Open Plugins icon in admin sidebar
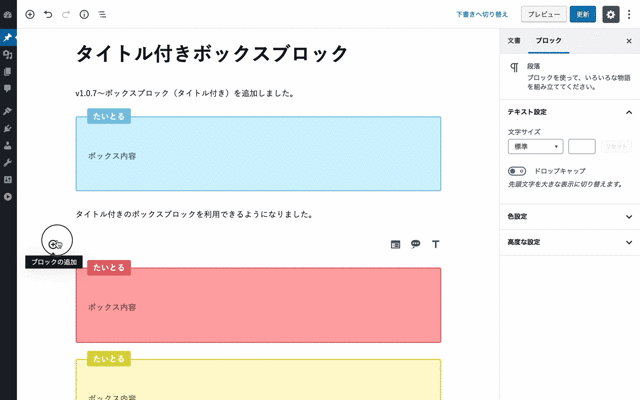 (x=8, y=128)
